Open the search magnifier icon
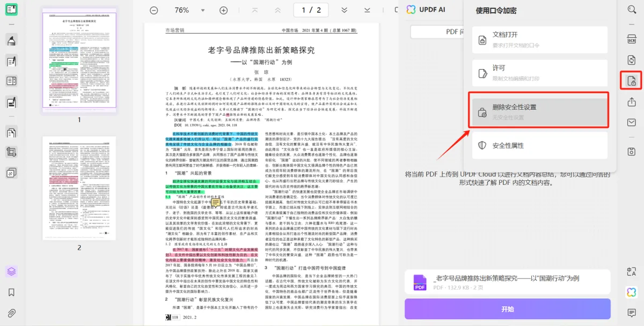This screenshot has height=326, width=644. [631, 9]
